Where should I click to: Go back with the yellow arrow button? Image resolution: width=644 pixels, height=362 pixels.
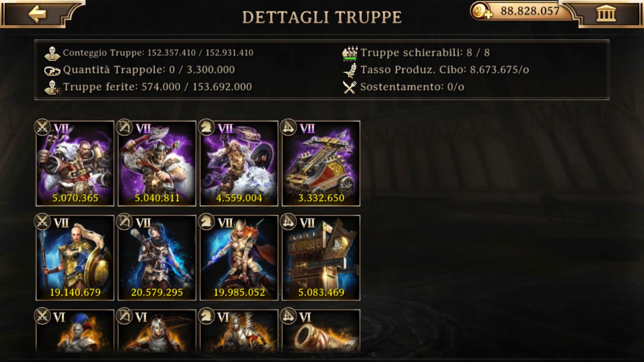tap(37, 14)
